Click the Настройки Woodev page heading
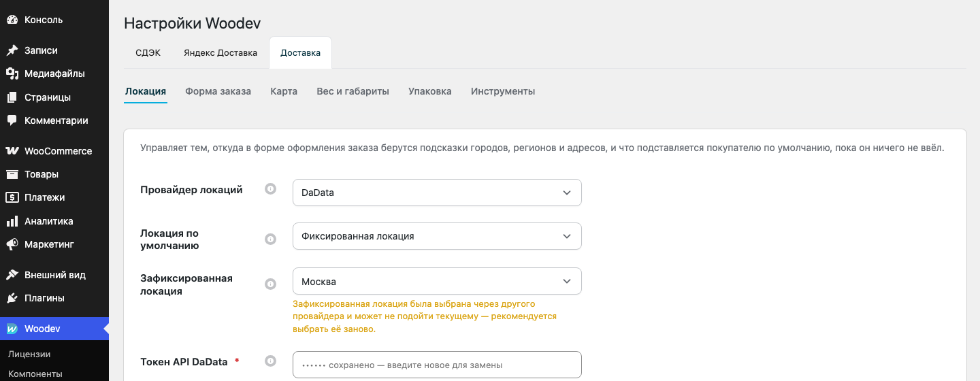This screenshot has height=381, width=980. tap(193, 23)
